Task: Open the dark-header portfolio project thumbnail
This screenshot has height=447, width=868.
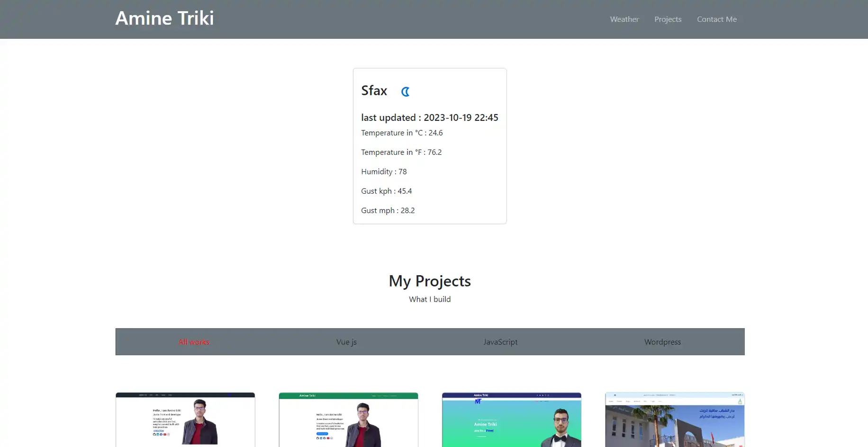Action: click(185, 420)
